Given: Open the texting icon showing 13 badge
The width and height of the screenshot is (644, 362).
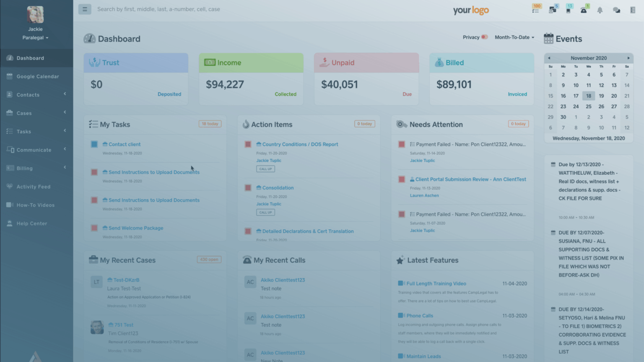Looking at the screenshot, I should pyautogui.click(x=568, y=9).
